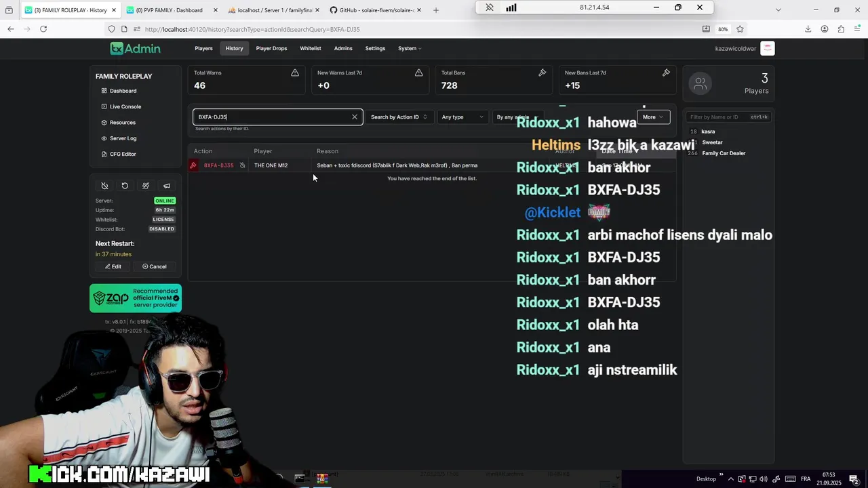Open the Player Drops nav tab
Screen dimensions: 868x488
[x=271, y=48]
